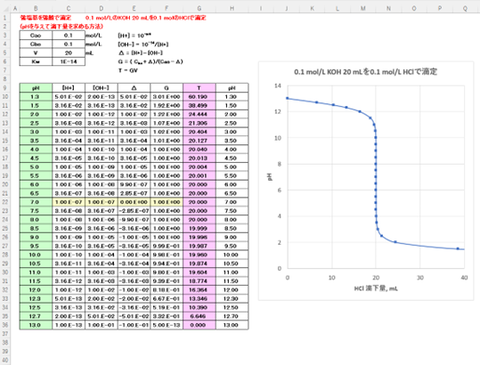Select the [H+] header cell in the table
Viewport: 480px width, 365px height.
pyautogui.click(x=68, y=88)
